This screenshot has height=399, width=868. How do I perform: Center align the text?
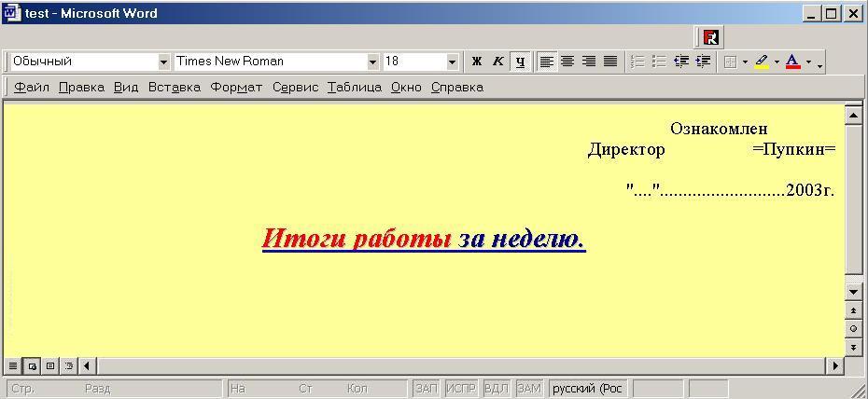(x=567, y=62)
